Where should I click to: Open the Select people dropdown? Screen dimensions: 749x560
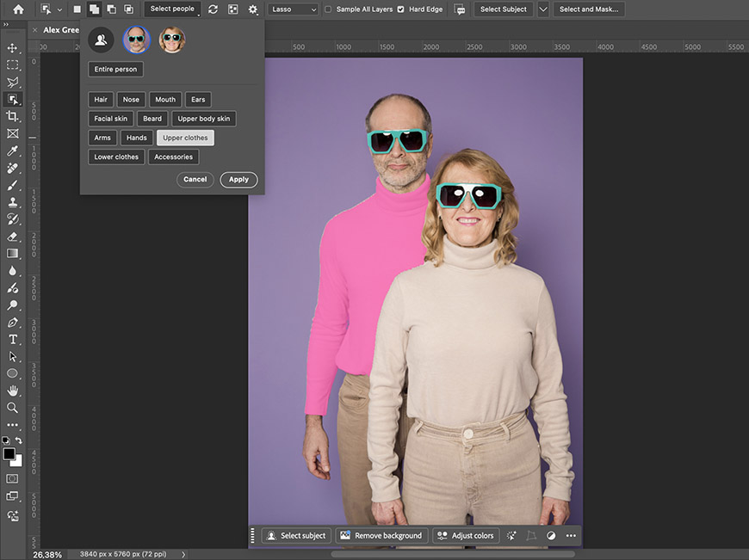(x=172, y=9)
